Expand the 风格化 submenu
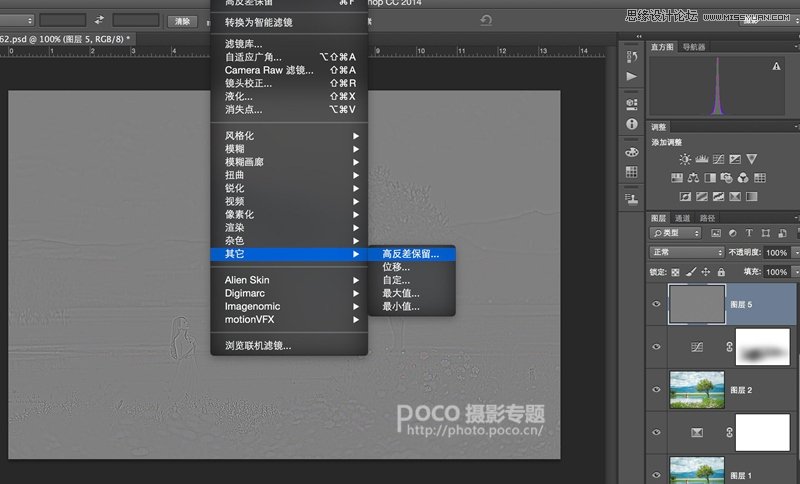Viewport: 800px width, 484px height. [x=289, y=136]
